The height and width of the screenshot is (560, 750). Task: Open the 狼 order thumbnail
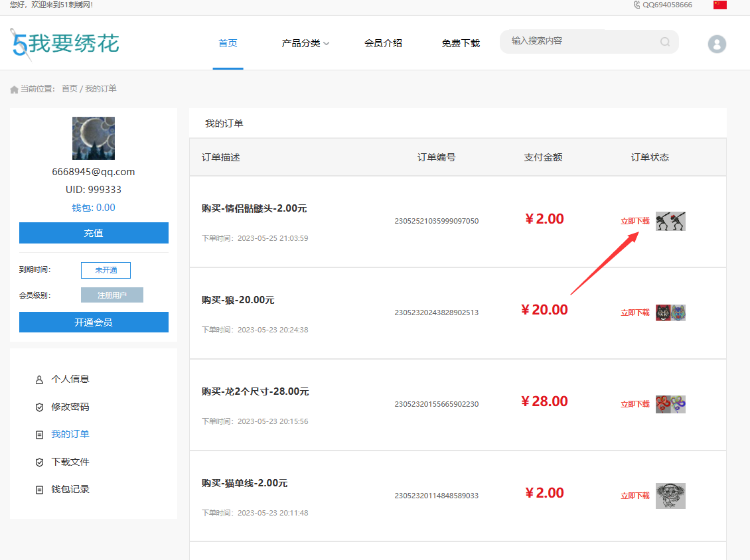pos(670,313)
